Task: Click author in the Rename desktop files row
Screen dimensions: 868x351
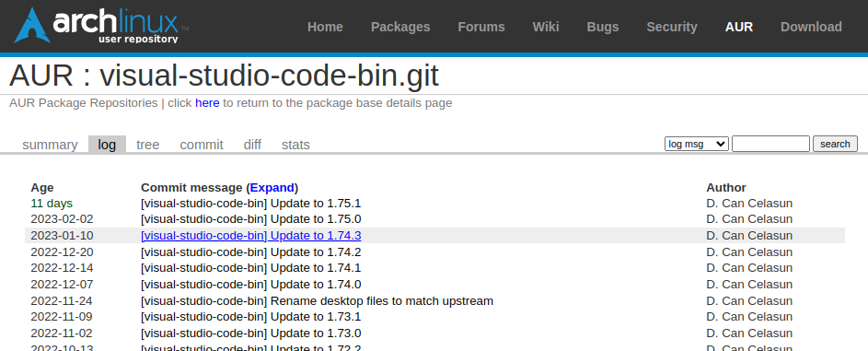Action: 749,301
